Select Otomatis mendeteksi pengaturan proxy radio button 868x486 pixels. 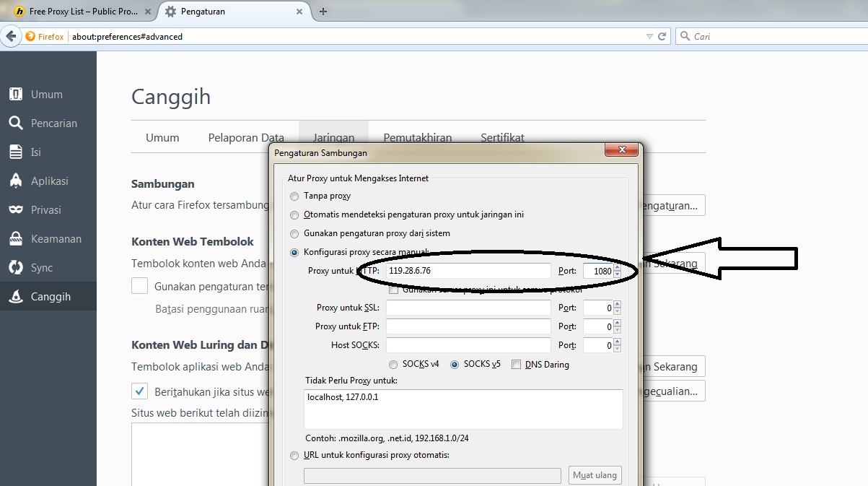pyautogui.click(x=294, y=214)
